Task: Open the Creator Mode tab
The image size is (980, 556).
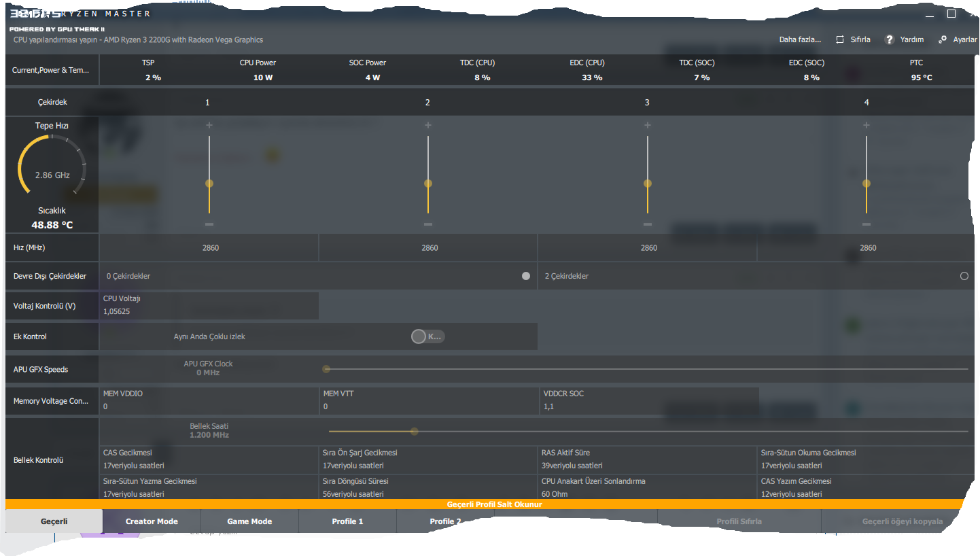Action: pos(152,521)
